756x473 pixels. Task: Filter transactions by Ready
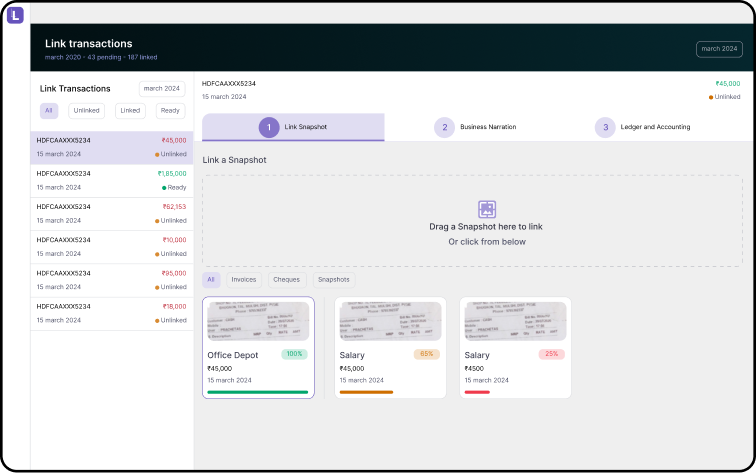pyautogui.click(x=170, y=110)
